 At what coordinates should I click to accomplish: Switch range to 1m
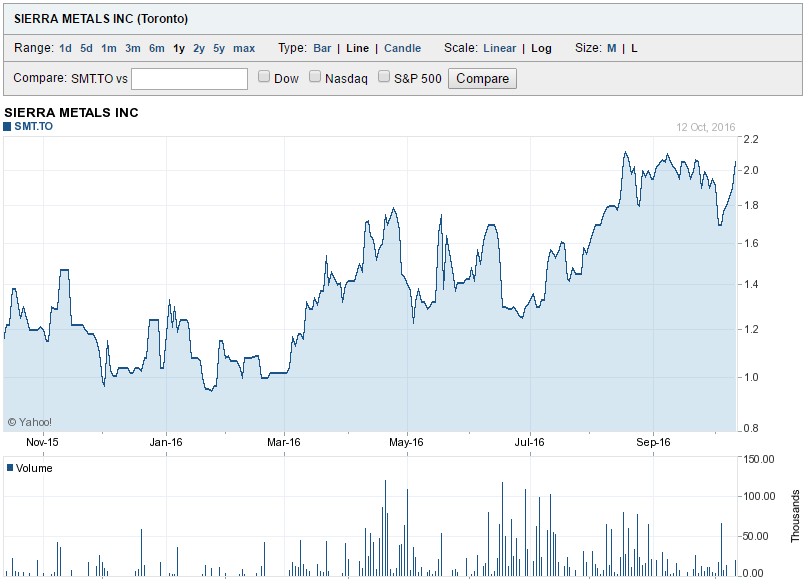pyautogui.click(x=108, y=48)
